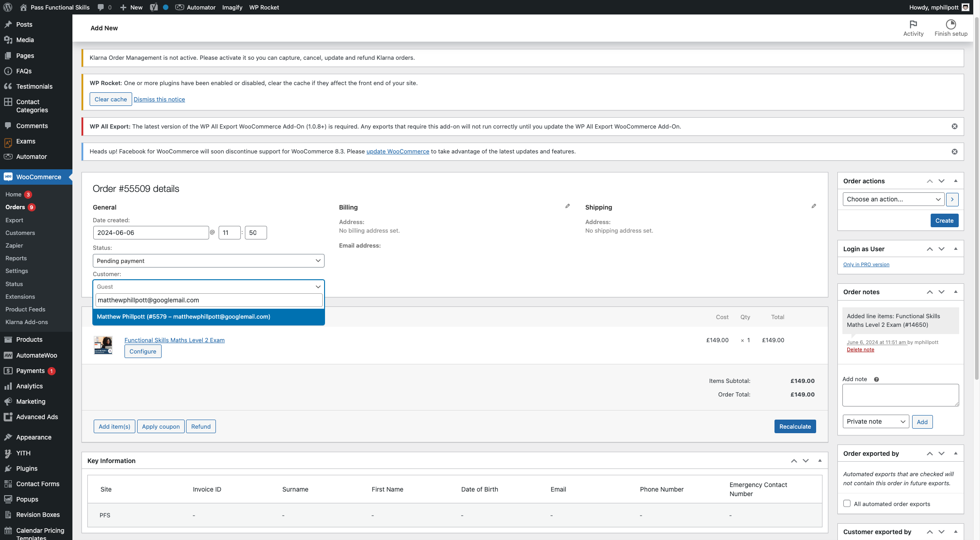Click the Yoast SEO icon in admin bar
Image resolution: width=980 pixels, height=540 pixels.
tap(154, 7)
